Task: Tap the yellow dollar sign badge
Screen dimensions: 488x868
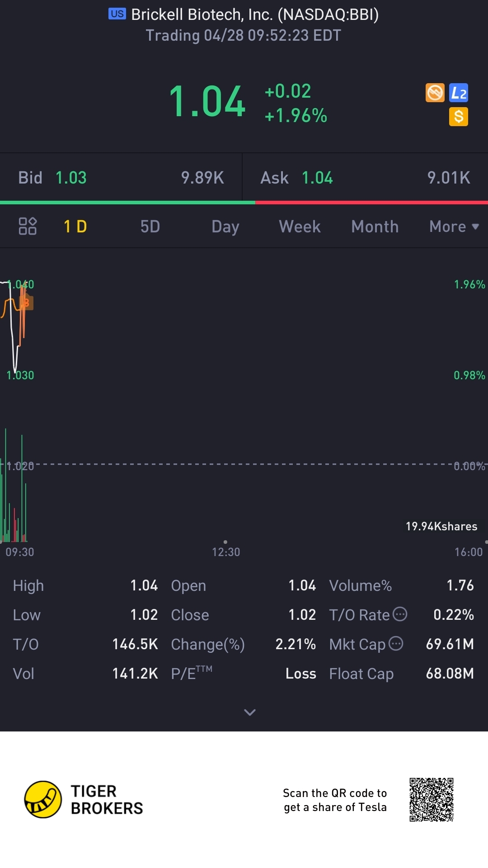Action: click(x=459, y=117)
